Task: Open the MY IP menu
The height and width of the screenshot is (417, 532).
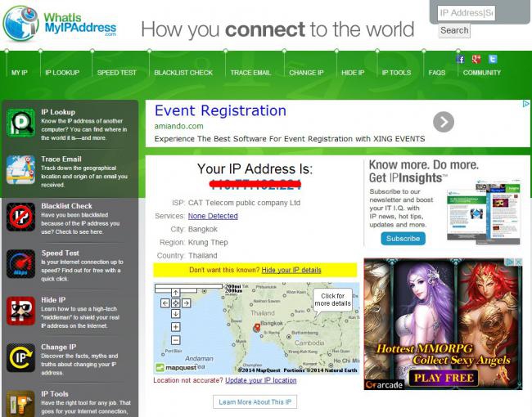Action: (20, 73)
